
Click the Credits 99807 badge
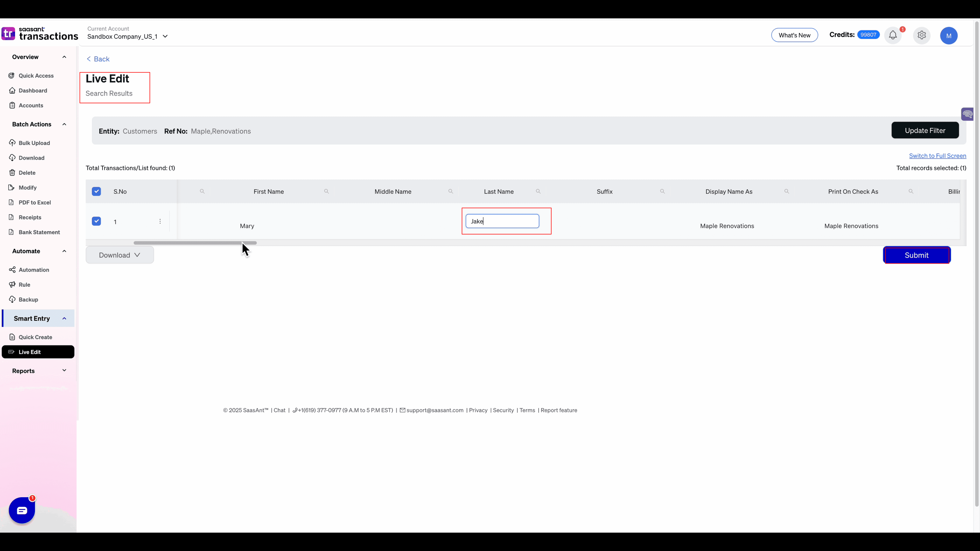[x=868, y=35]
